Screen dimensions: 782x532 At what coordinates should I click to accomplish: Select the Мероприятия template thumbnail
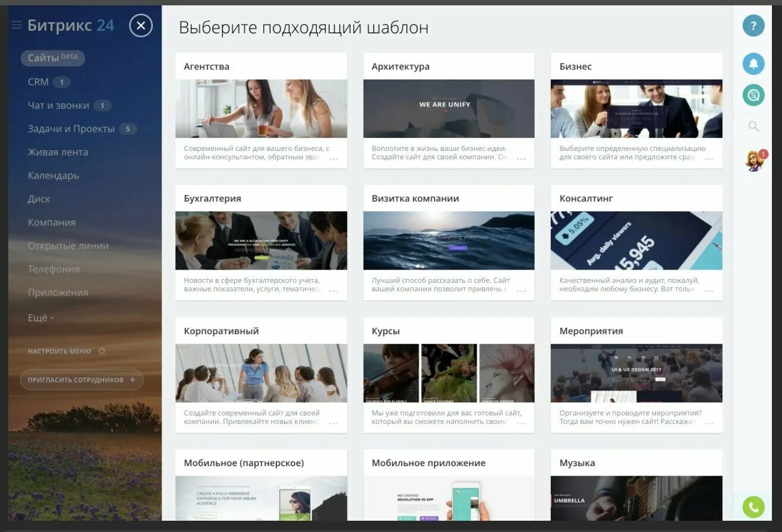[636, 373]
